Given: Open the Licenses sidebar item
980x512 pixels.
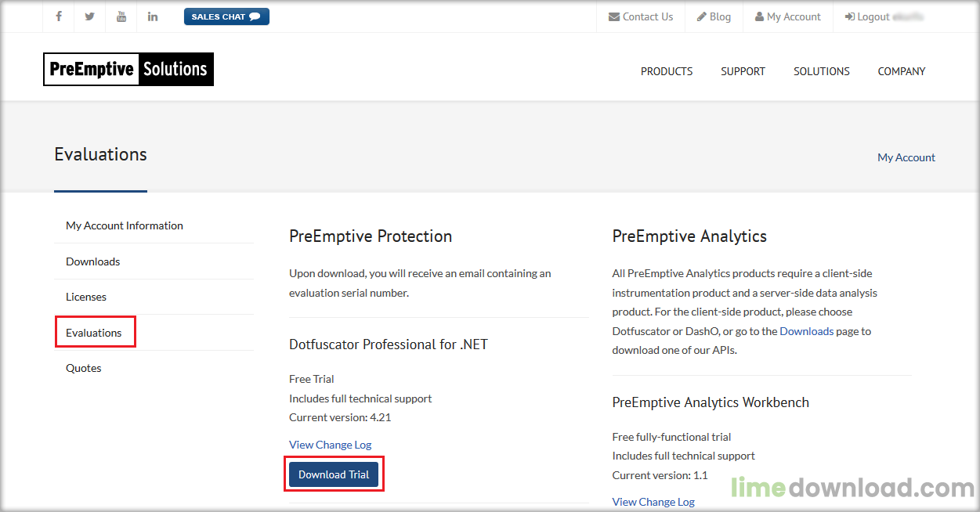Looking at the screenshot, I should point(86,297).
